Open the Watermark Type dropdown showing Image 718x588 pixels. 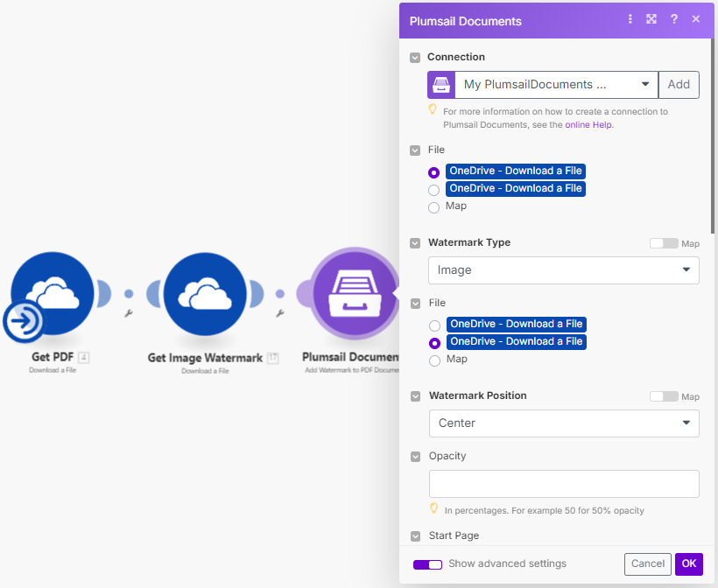[564, 270]
